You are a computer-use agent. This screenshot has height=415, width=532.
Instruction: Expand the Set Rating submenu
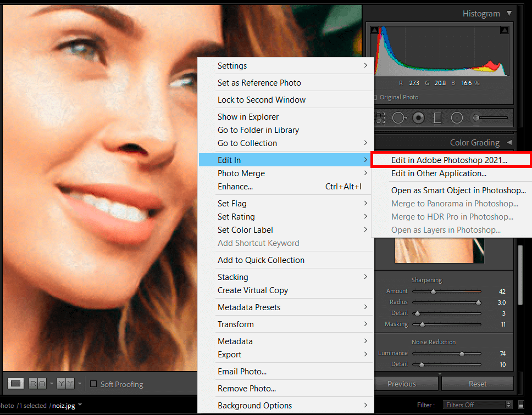(286, 217)
